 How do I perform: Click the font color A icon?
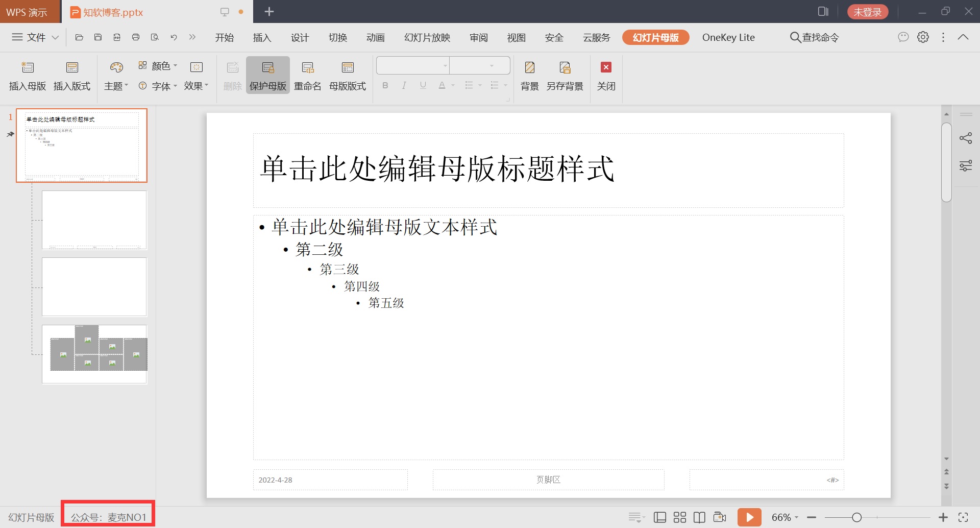pos(442,85)
